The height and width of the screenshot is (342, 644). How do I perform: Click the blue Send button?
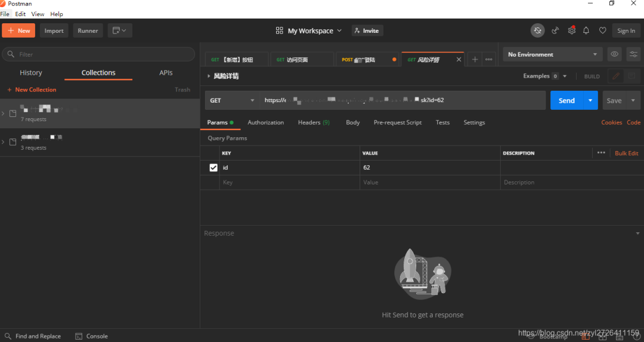tap(566, 100)
